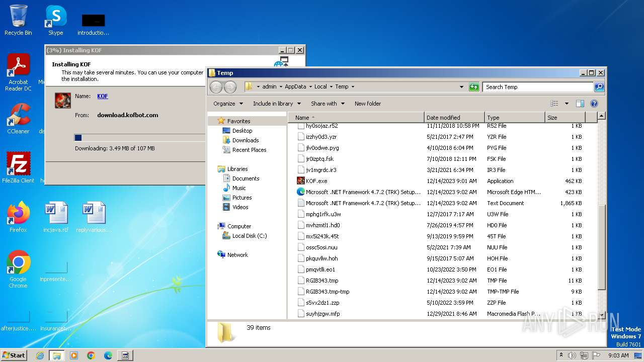The height and width of the screenshot is (362, 644).
Task: Open Google Chrome desktop shortcut
Action: click(18, 269)
